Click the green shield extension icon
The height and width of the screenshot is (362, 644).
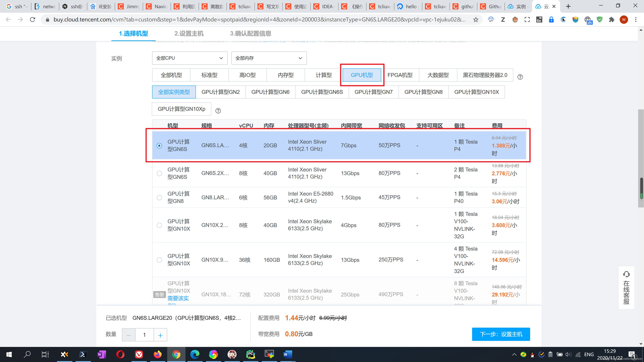[600, 19]
